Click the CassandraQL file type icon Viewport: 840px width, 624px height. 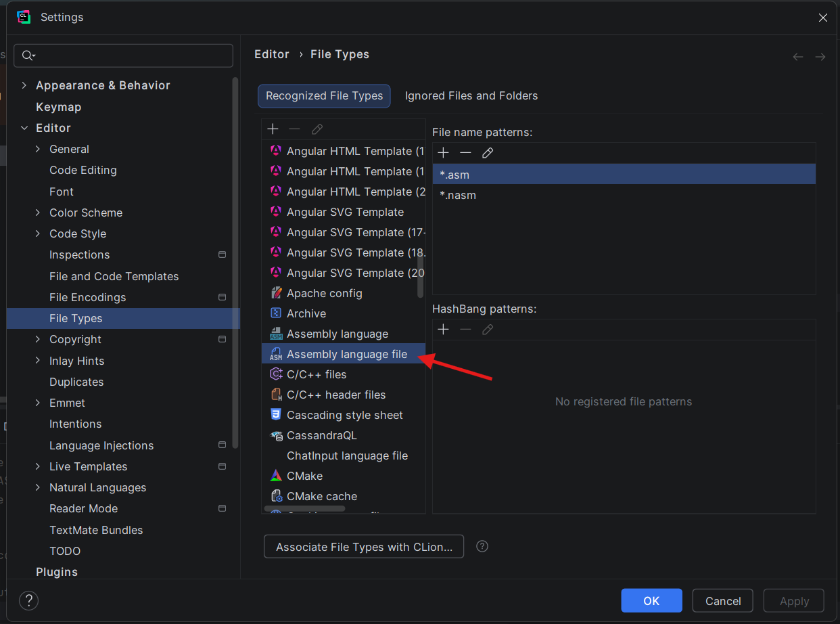point(276,435)
